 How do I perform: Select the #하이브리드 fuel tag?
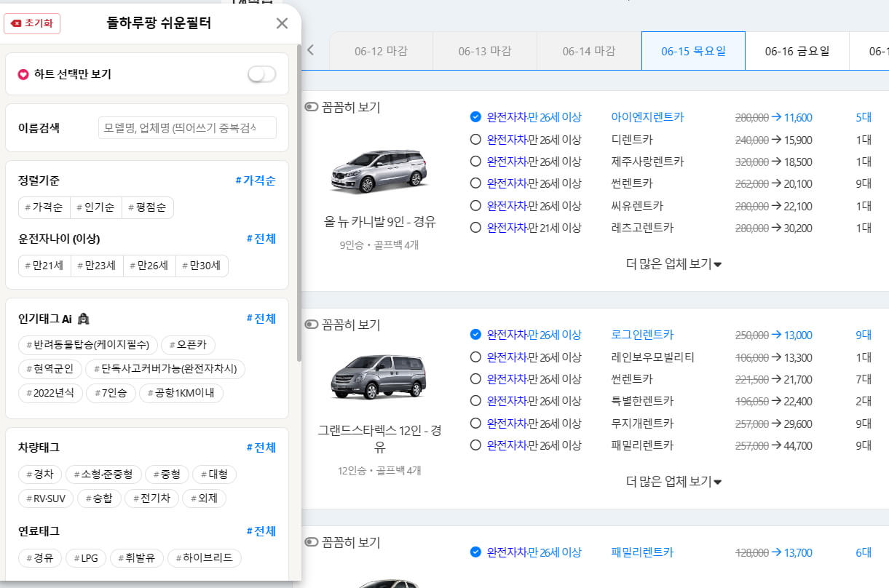[204, 558]
